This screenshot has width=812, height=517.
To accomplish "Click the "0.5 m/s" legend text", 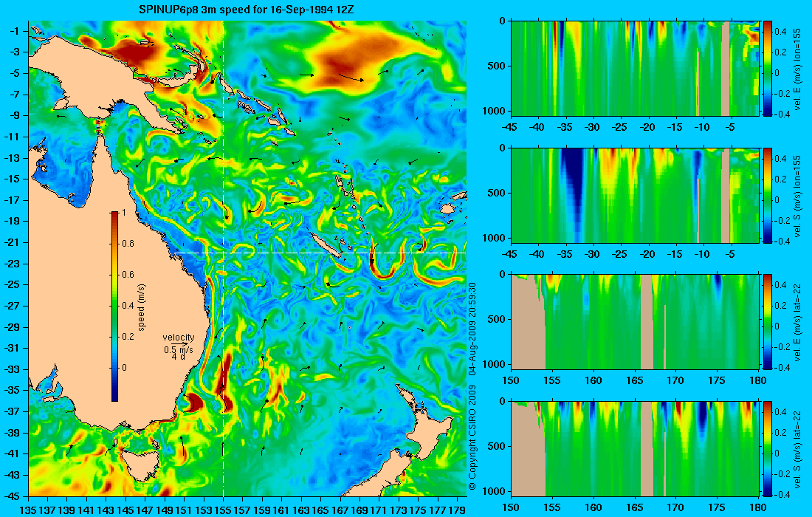I will tap(179, 350).
